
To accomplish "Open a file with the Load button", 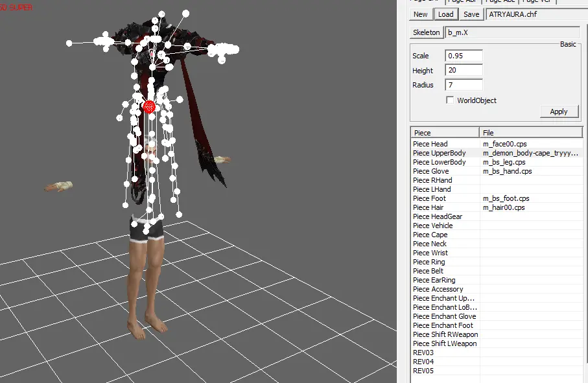I will (445, 14).
